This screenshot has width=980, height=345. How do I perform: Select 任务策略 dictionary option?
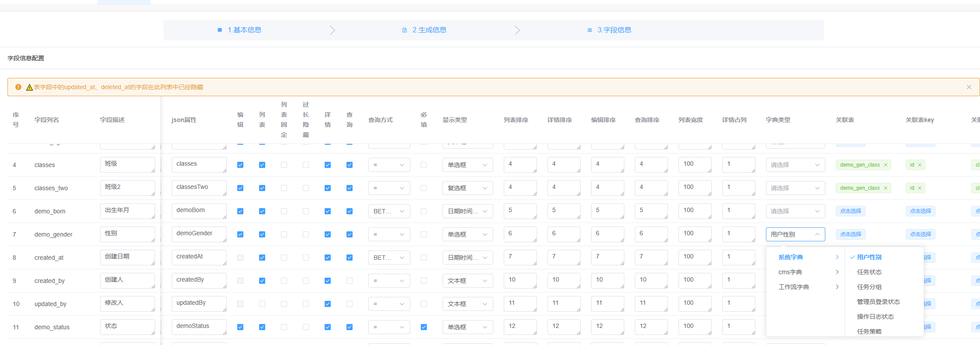pyautogui.click(x=884, y=331)
